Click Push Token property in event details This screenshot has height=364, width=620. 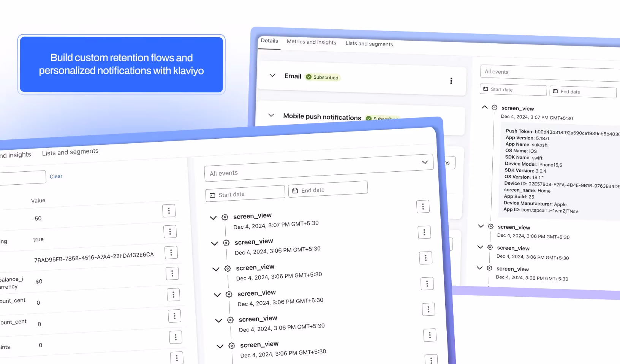(563, 132)
